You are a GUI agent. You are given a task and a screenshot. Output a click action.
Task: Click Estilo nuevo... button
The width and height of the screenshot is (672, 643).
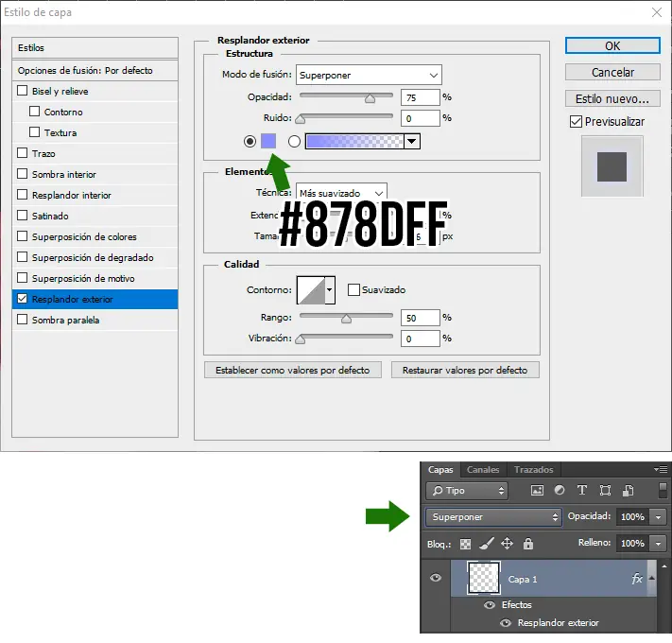pyautogui.click(x=612, y=99)
